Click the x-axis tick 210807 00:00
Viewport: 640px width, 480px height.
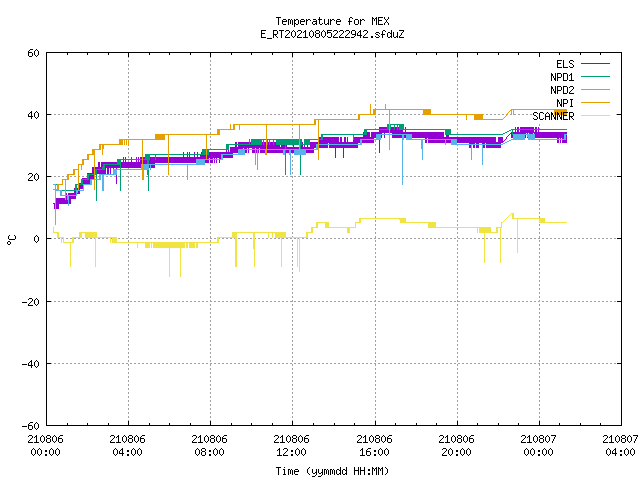point(538,446)
